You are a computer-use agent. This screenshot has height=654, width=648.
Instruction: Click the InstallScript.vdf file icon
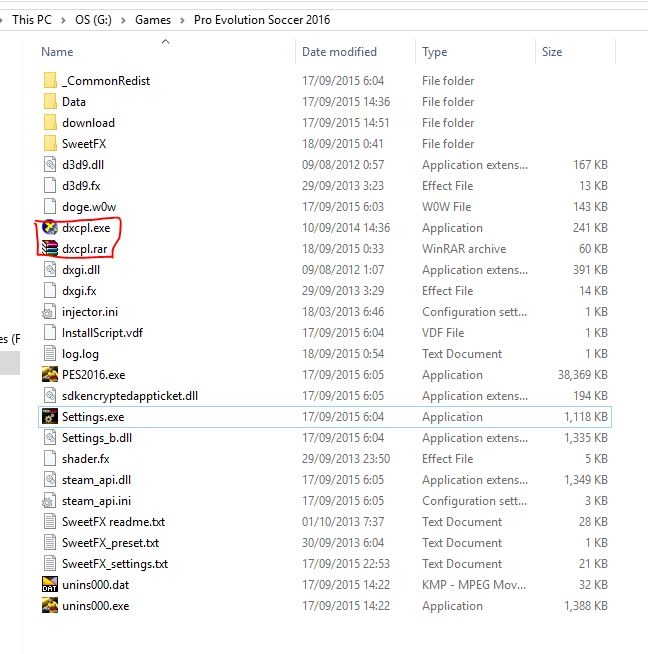tap(50, 332)
